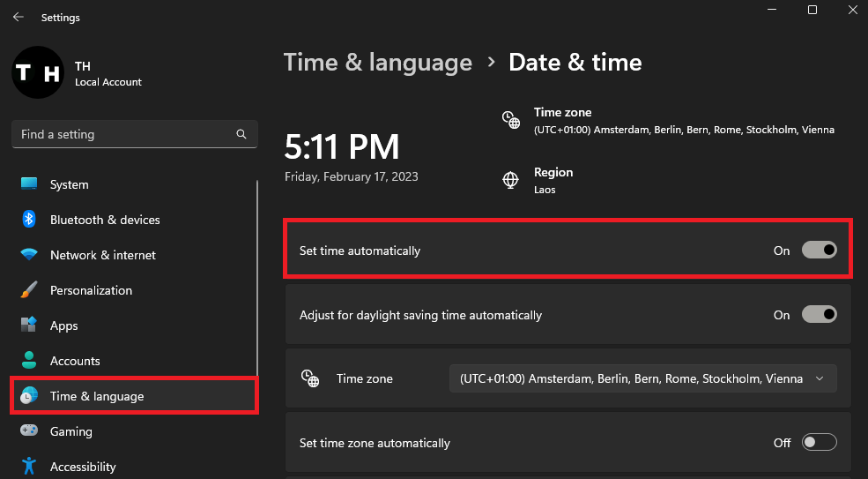Click the Region globe icon
868x479 pixels.
point(510,180)
